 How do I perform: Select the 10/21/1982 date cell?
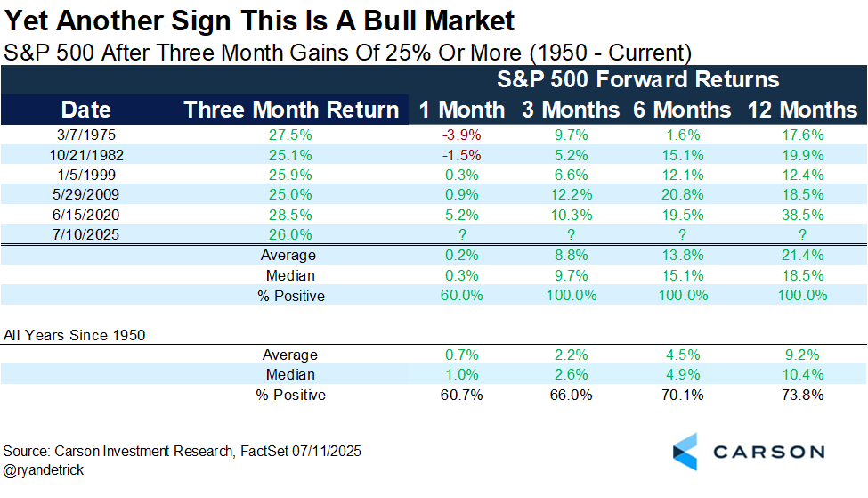coord(86,155)
